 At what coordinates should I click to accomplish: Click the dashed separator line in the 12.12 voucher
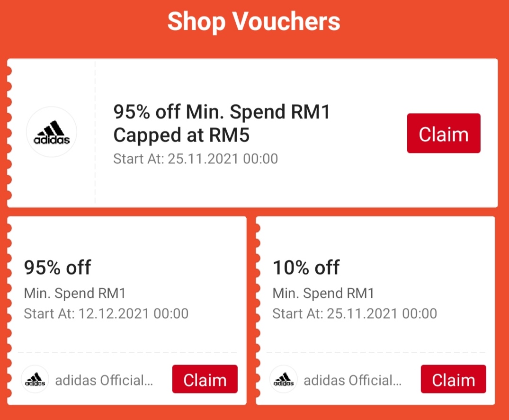coord(127,352)
